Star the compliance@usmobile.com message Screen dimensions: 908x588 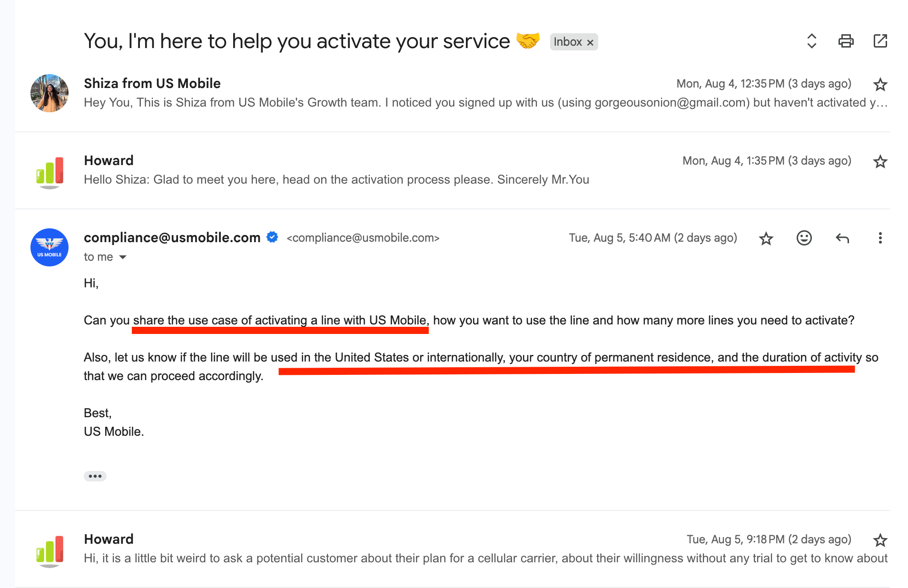[766, 238]
